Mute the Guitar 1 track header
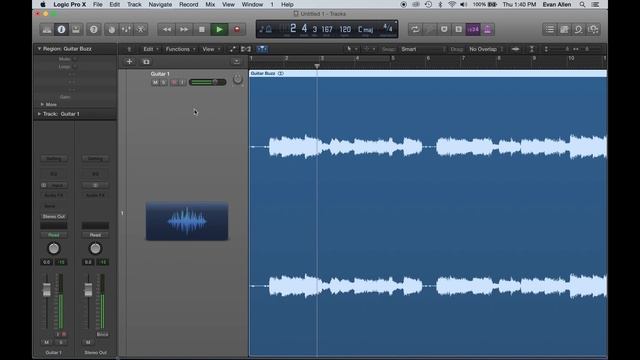 [x=155, y=82]
